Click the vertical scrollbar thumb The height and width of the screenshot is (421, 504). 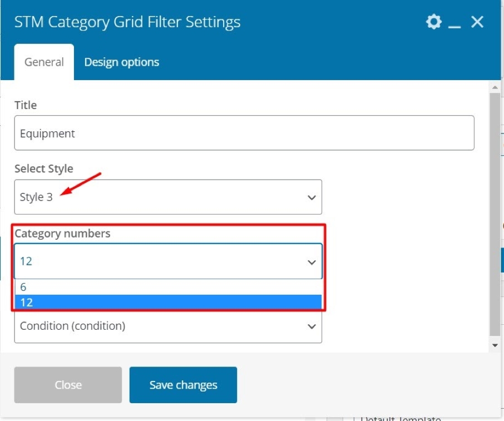(x=495, y=214)
